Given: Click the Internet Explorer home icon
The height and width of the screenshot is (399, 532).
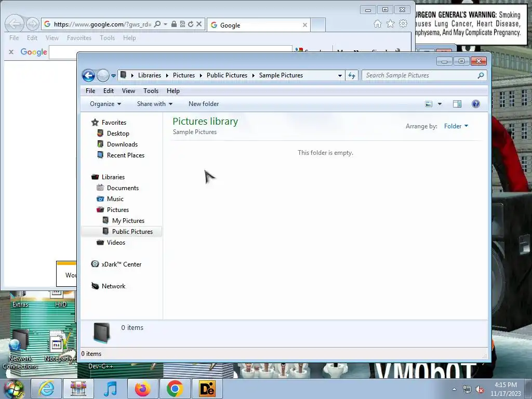Looking at the screenshot, I should (x=377, y=24).
